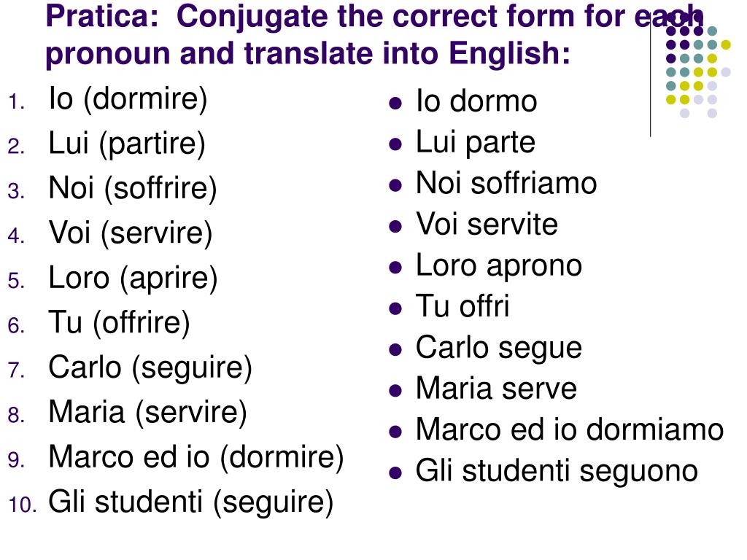This screenshot has width=747, height=560.
Task: Click the list item "Lui (partire)"
Action: [127, 144]
